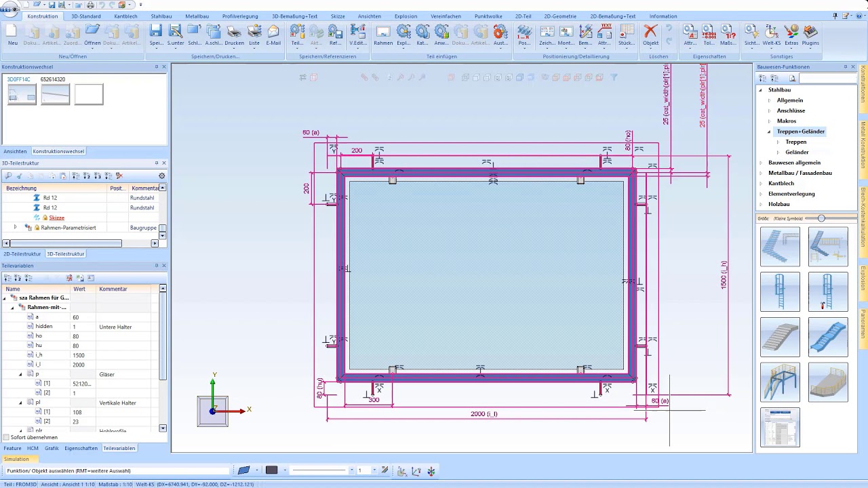
Task: Open line width dropdown in bottom toolbar
Action: tap(374, 470)
